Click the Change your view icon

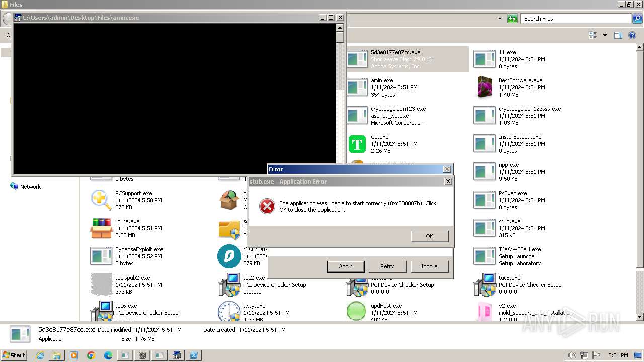coord(593,35)
